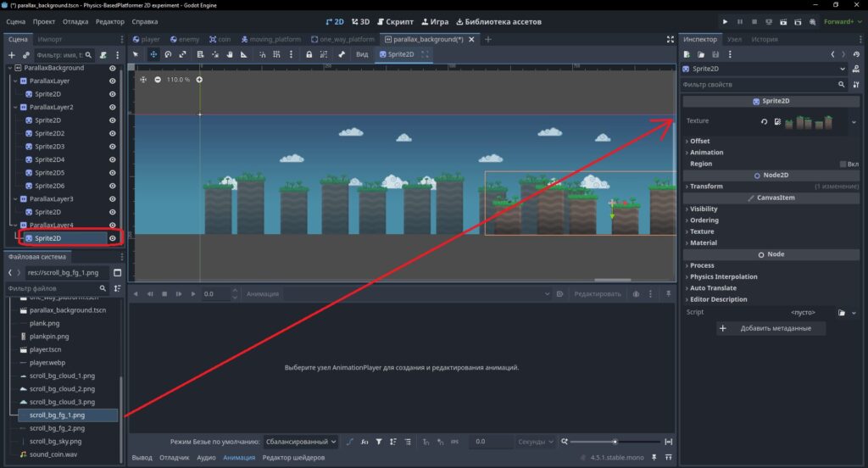Click the lock selected node icon
Viewport: 868px width, 468px height.
pyautogui.click(x=309, y=54)
